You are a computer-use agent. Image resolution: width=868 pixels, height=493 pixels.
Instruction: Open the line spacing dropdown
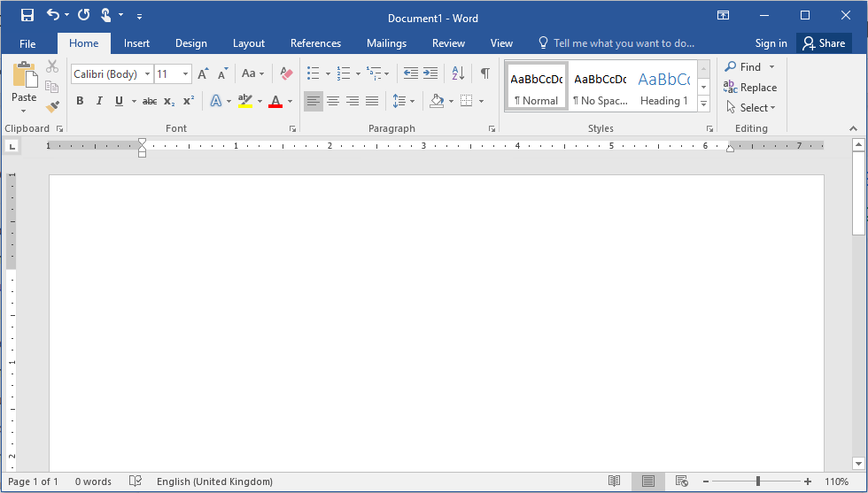pyautogui.click(x=404, y=101)
